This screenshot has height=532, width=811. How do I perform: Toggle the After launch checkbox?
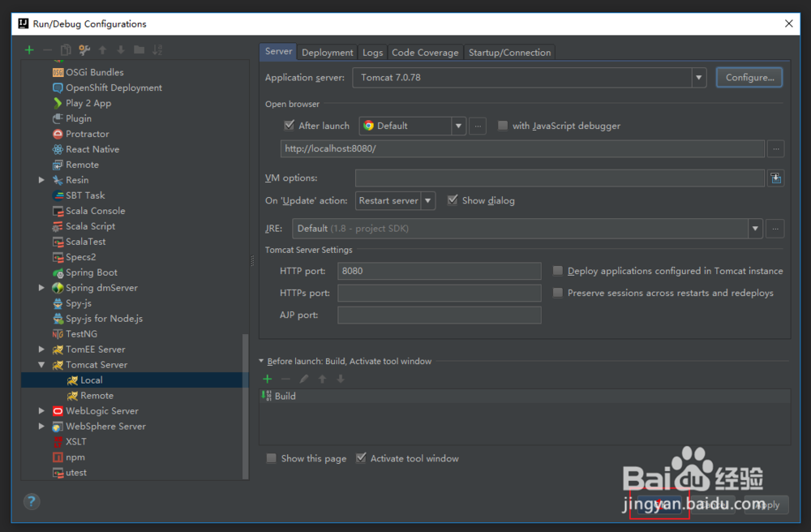tap(290, 125)
